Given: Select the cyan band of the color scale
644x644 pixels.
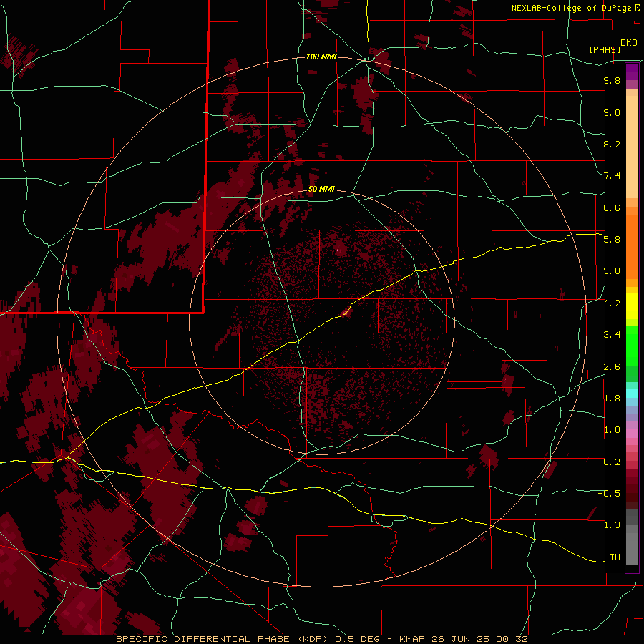Looking at the screenshot, I should pos(632,394).
